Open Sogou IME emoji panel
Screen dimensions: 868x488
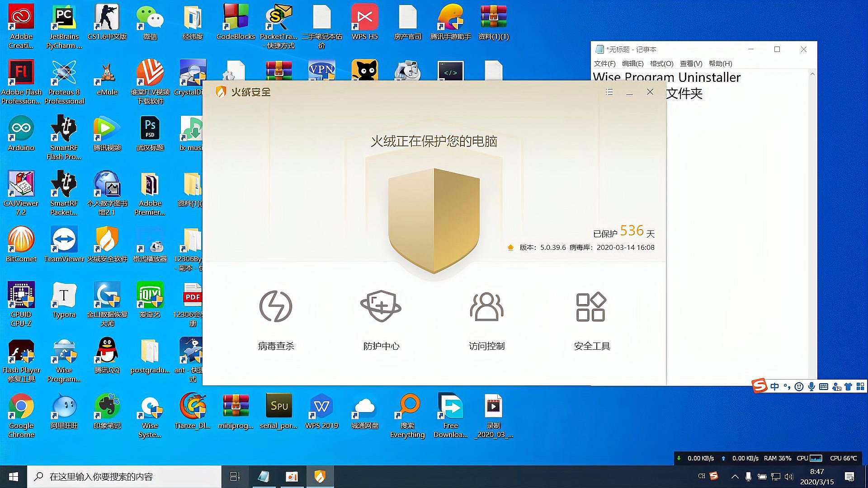click(x=799, y=387)
